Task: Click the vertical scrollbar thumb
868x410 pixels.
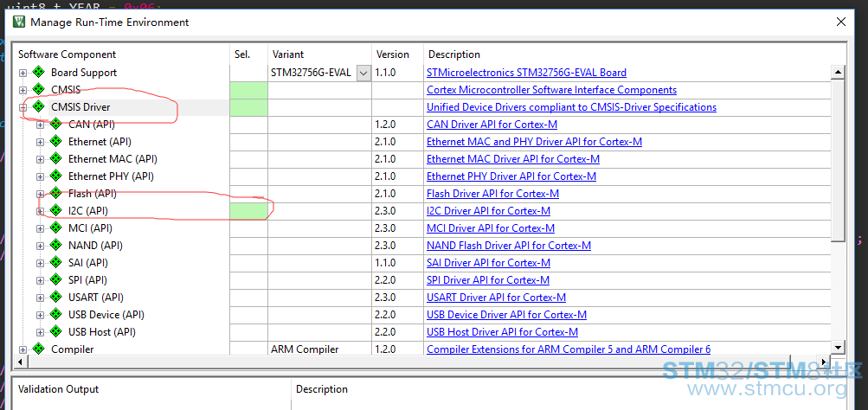Action: tap(838, 159)
